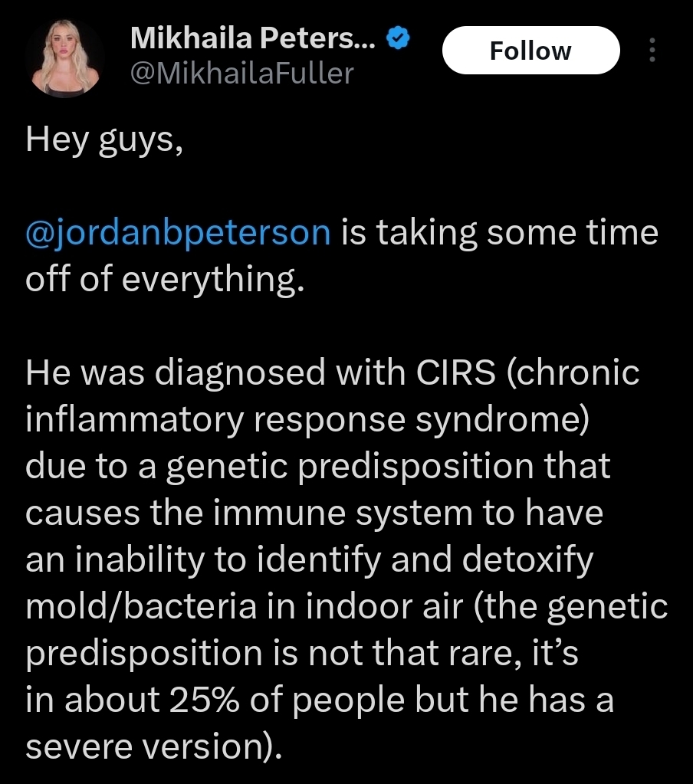Image resolution: width=693 pixels, height=784 pixels.
Task: Click the word 'CIRS' in tweet
Action: [x=455, y=372]
